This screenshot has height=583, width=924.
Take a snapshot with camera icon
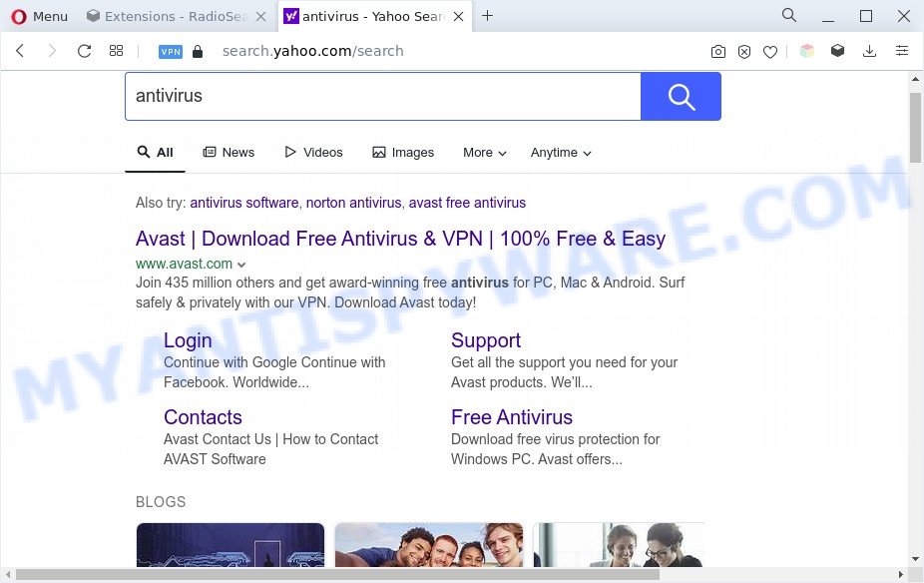[x=717, y=52]
